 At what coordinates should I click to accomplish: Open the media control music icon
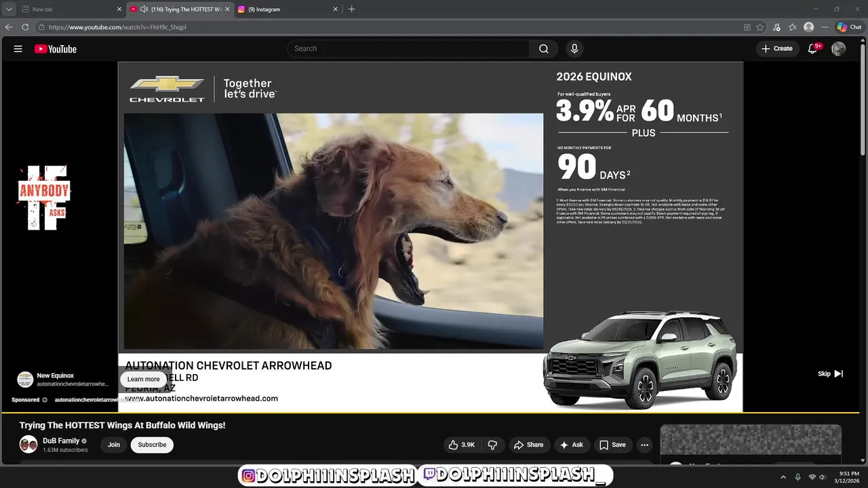click(776, 27)
